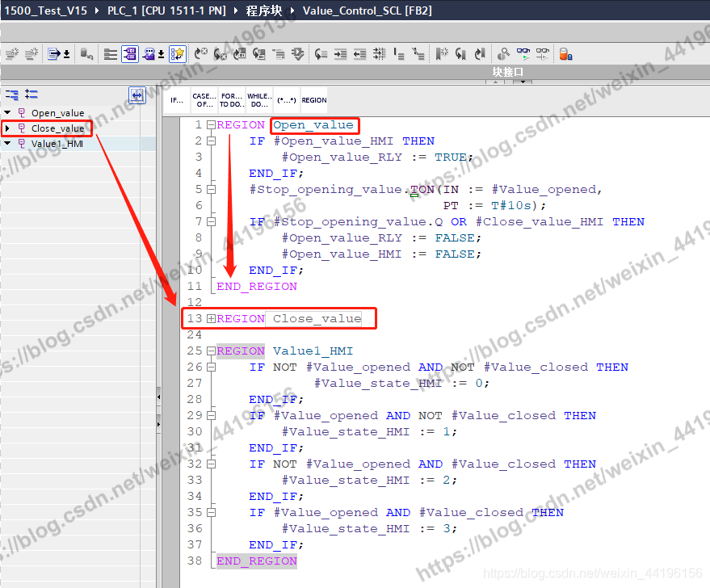Click block interface up arrow handle
Viewport: 710px width, 588px height.
[x=496, y=82]
